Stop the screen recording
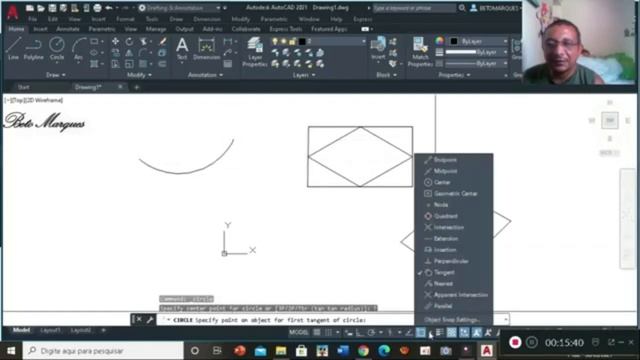The image size is (640, 360). coord(515,342)
